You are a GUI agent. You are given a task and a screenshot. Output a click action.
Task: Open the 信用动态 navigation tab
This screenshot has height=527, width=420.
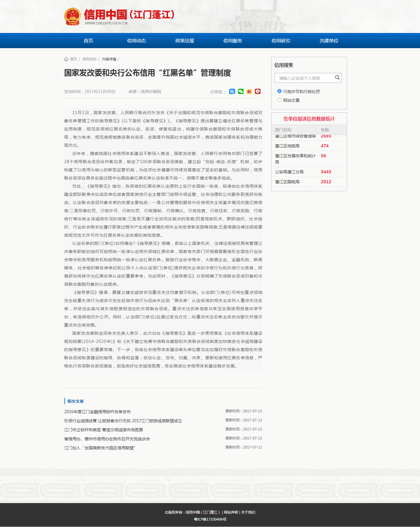click(136, 41)
